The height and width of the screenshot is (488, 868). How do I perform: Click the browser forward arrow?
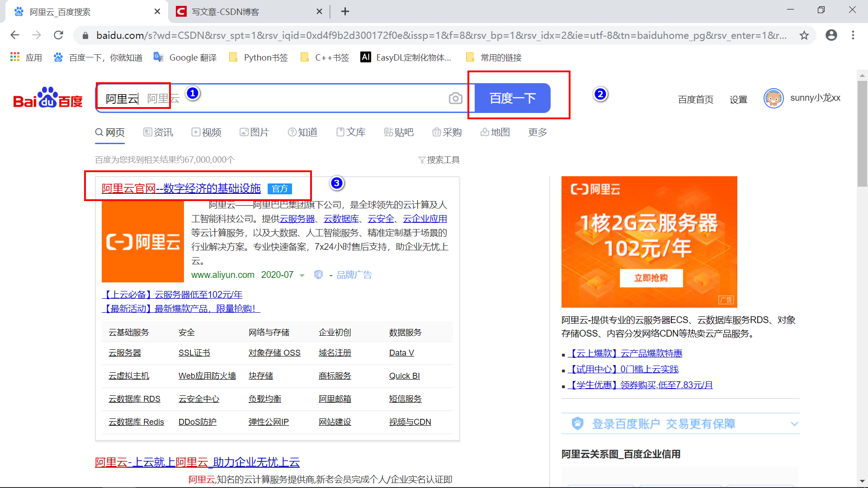coord(37,35)
